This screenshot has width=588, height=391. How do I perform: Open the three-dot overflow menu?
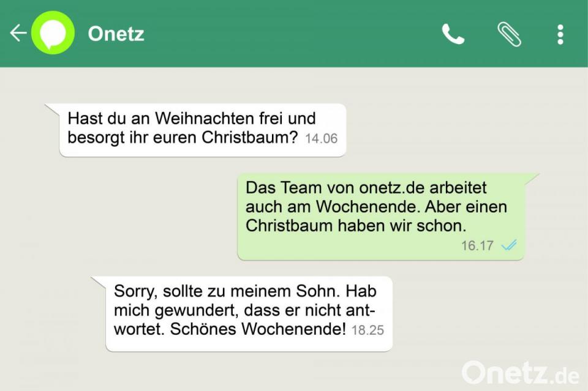(560, 34)
